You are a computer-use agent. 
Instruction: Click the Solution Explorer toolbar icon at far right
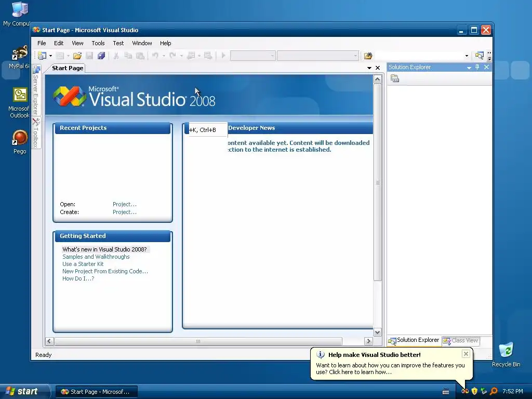pyautogui.click(x=479, y=56)
